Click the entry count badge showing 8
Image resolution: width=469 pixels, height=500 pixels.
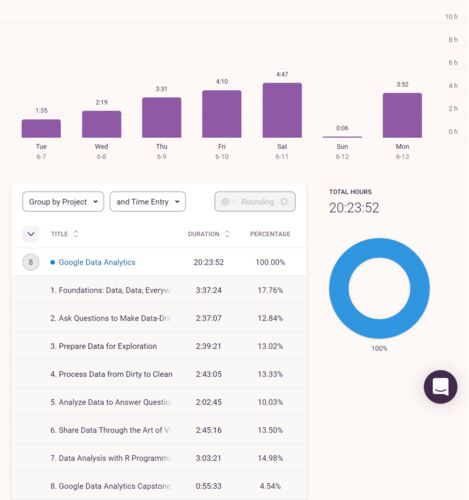31,262
